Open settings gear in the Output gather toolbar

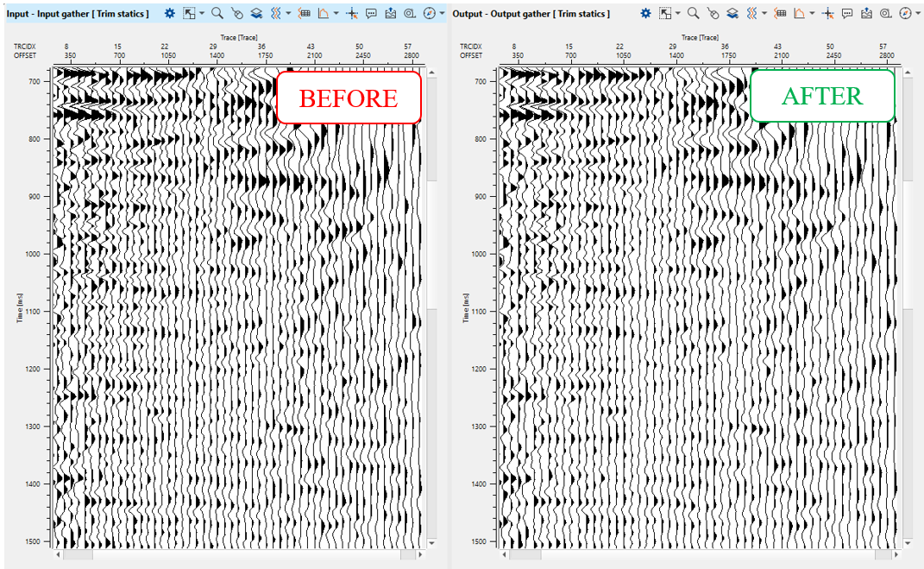coord(646,14)
